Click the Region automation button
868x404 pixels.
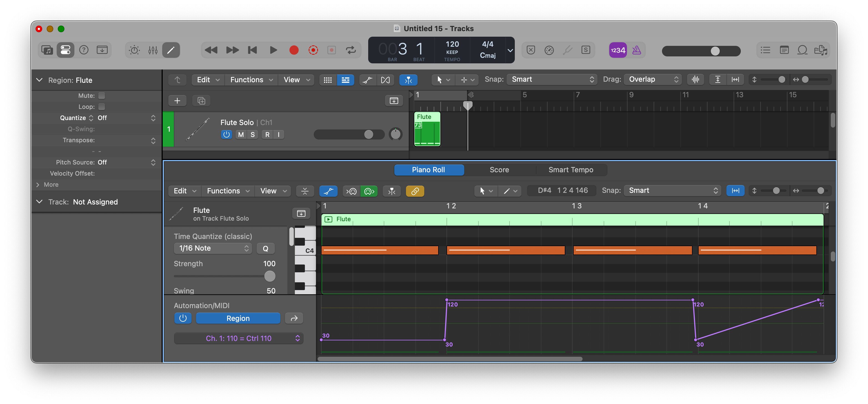[x=238, y=318]
